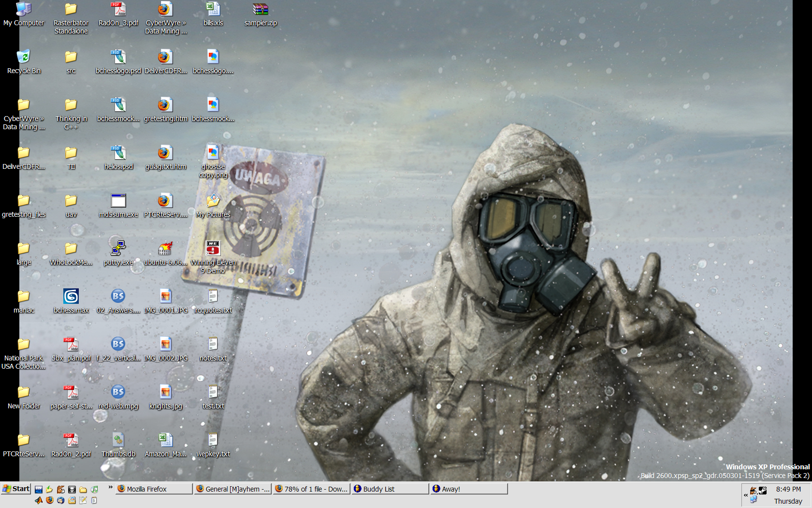Select the wepkey.txt file

213,445
